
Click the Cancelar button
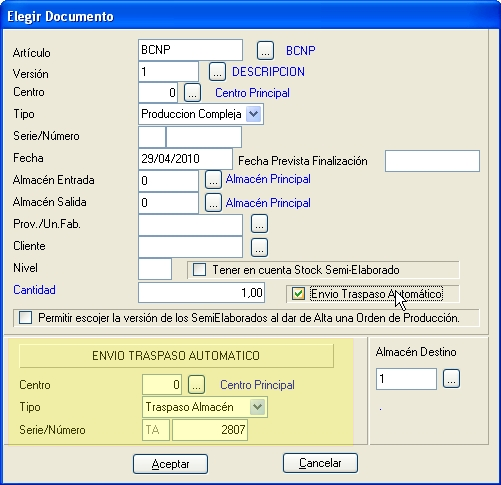[x=320, y=463]
